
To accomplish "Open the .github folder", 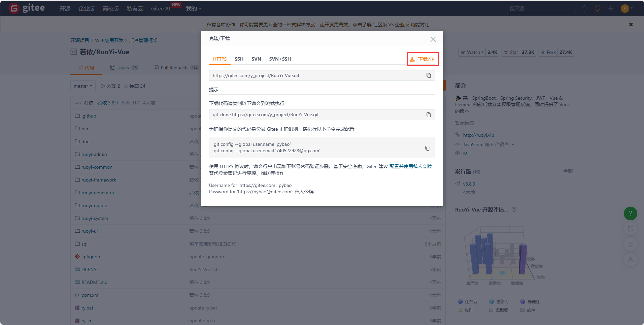I will click(89, 116).
